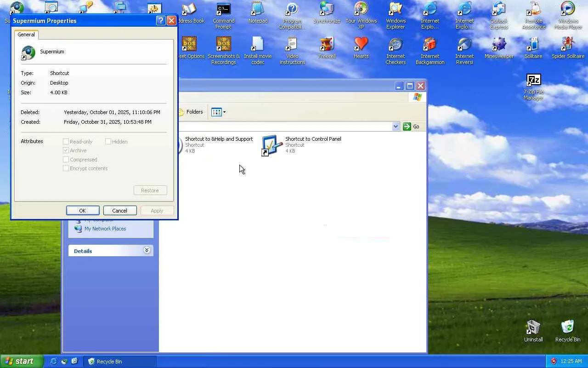Image resolution: width=588 pixels, height=368 pixels.
Task: Click the size value '4.00 KB'
Action: pyautogui.click(x=59, y=92)
